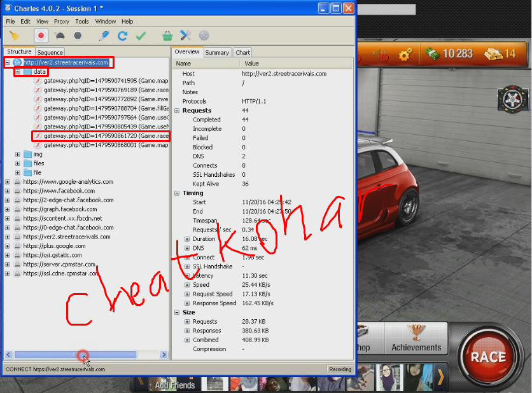Click the horizontal scrollbar thumb in the tree

(75, 355)
